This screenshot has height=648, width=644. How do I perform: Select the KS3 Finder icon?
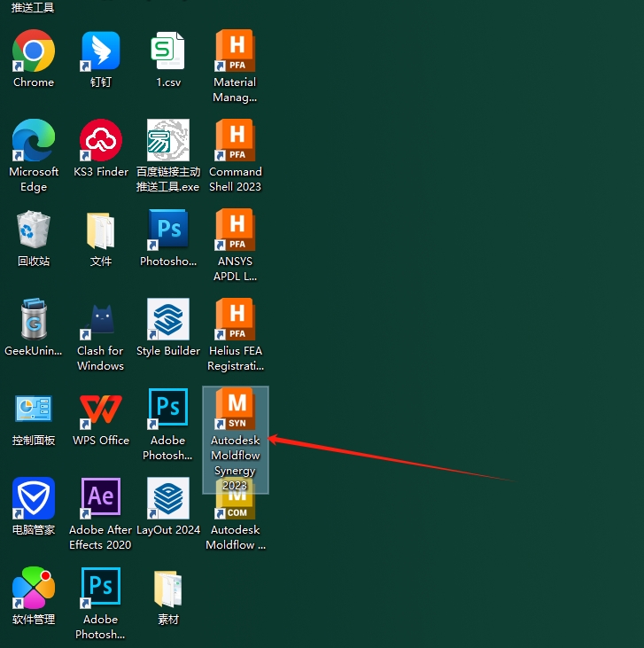(x=101, y=141)
